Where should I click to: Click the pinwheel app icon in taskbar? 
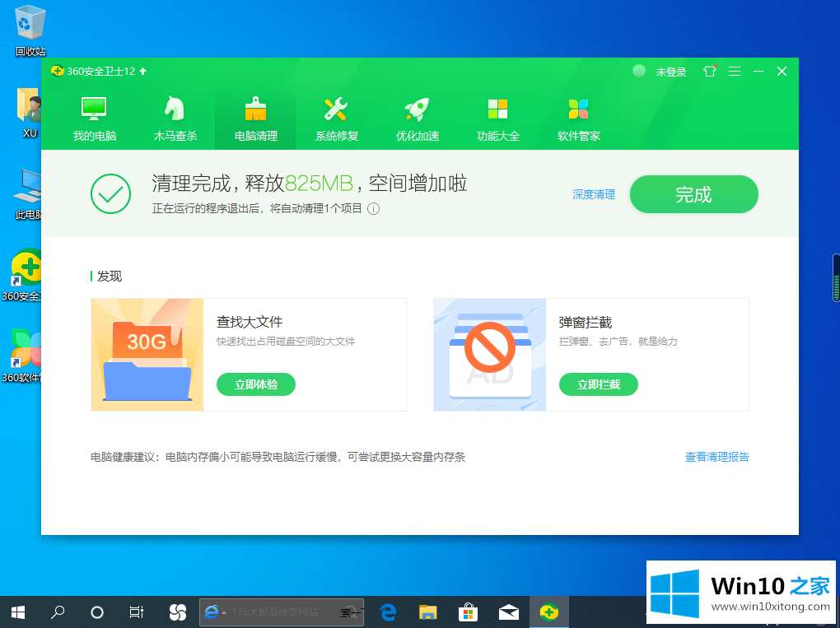177,612
